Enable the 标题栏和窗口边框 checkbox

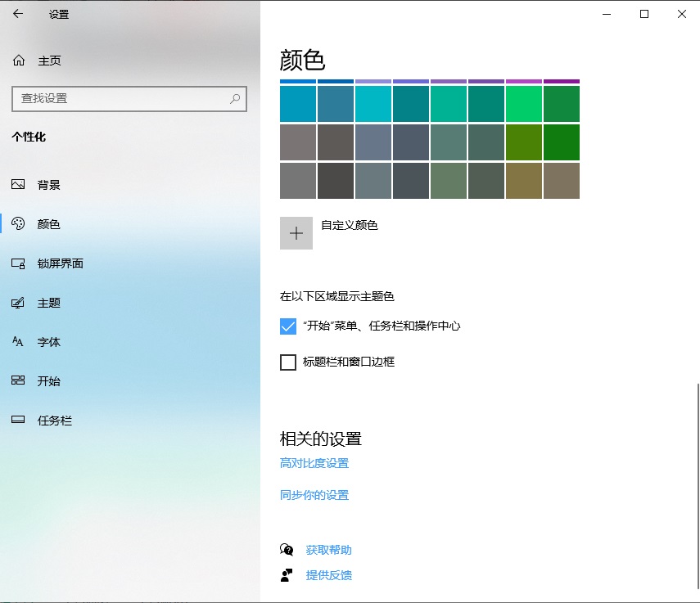tap(287, 361)
